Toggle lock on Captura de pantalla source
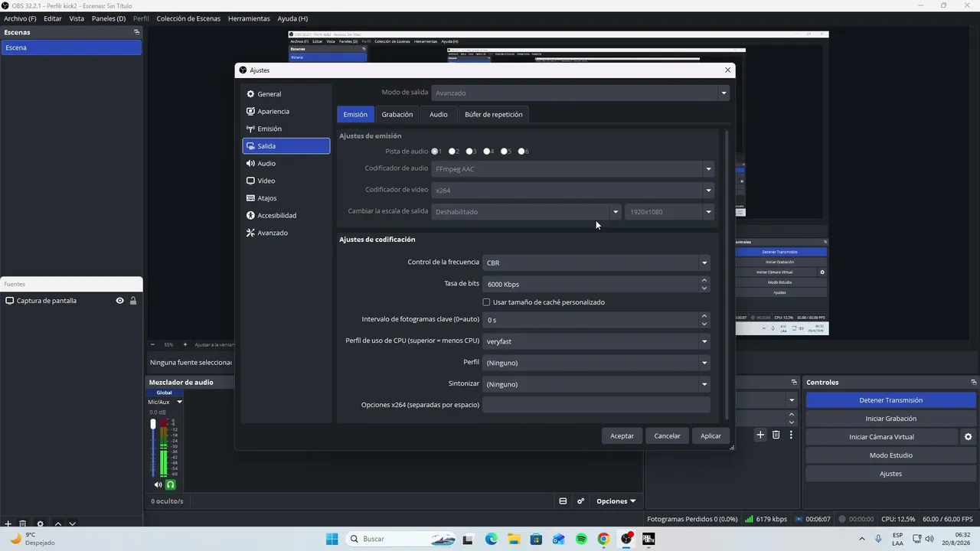Viewport: 980px width, 551px height. pyautogui.click(x=133, y=301)
